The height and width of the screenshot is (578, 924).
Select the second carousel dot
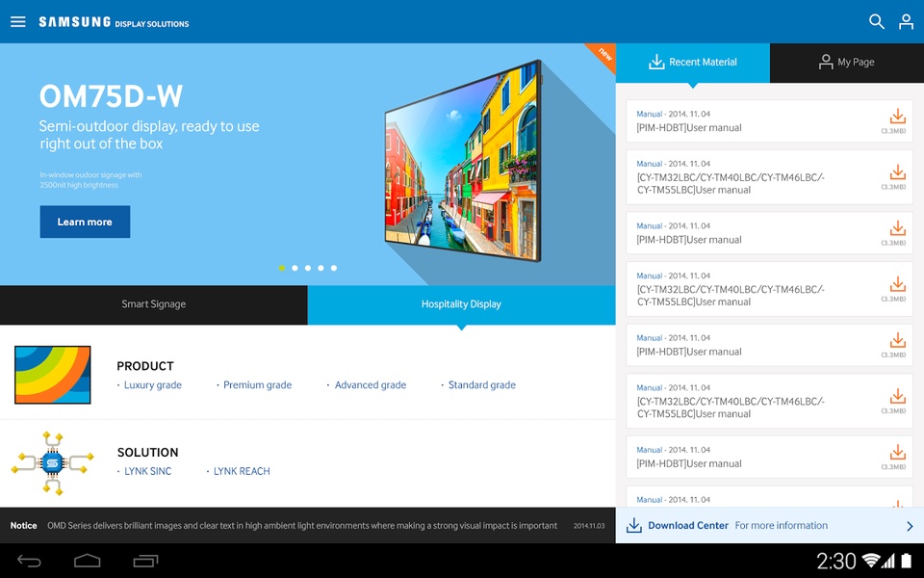295,268
